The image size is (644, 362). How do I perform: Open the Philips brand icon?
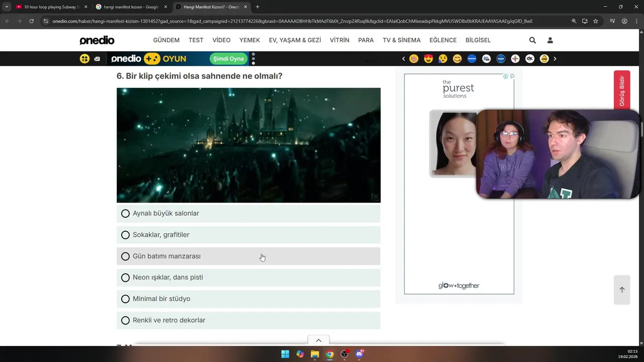pyautogui.click(x=472, y=59)
